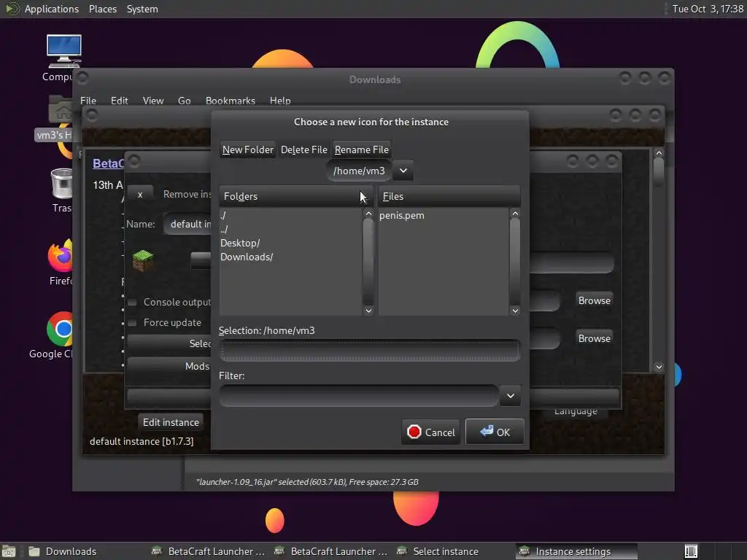Viewport: 747px width, 560px height.
Task: Click the upper Browse button
Action: (x=594, y=300)
